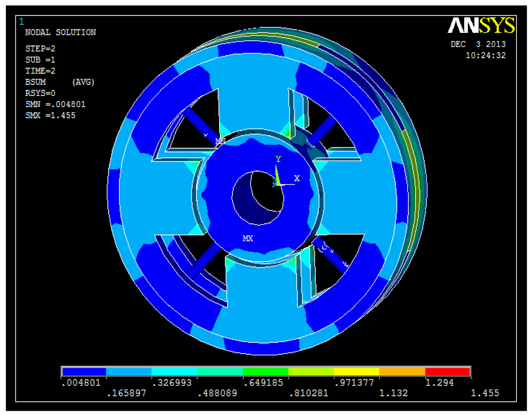Select the BSUM (AVG) label
The width and height of the screenshot is (532, 415).
pos(59,82)
